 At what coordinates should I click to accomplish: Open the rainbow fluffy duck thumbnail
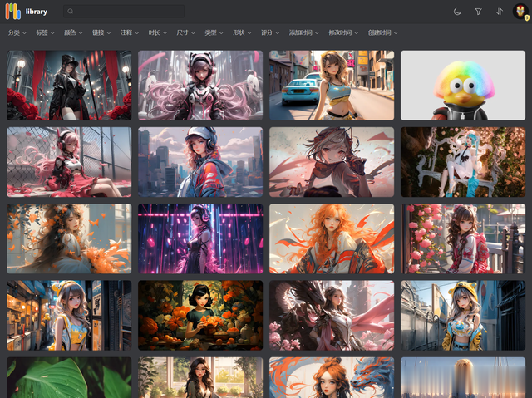(x=463, y=86)
